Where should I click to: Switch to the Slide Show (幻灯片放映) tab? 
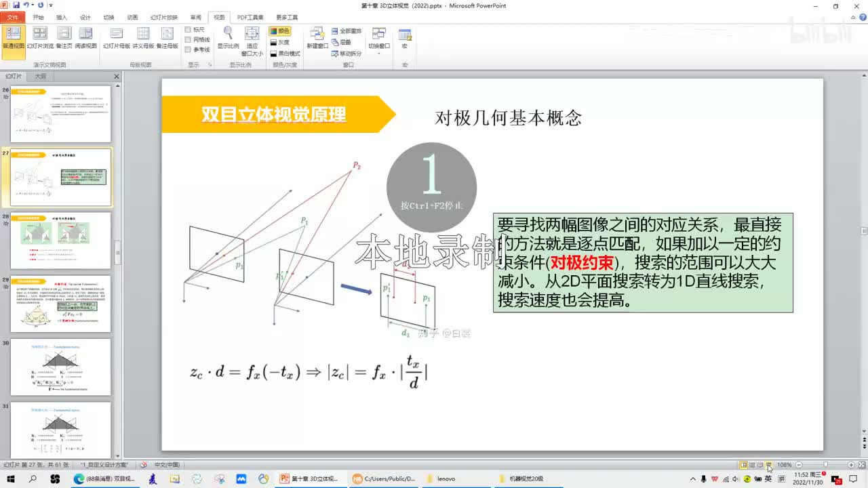(163, 17)
